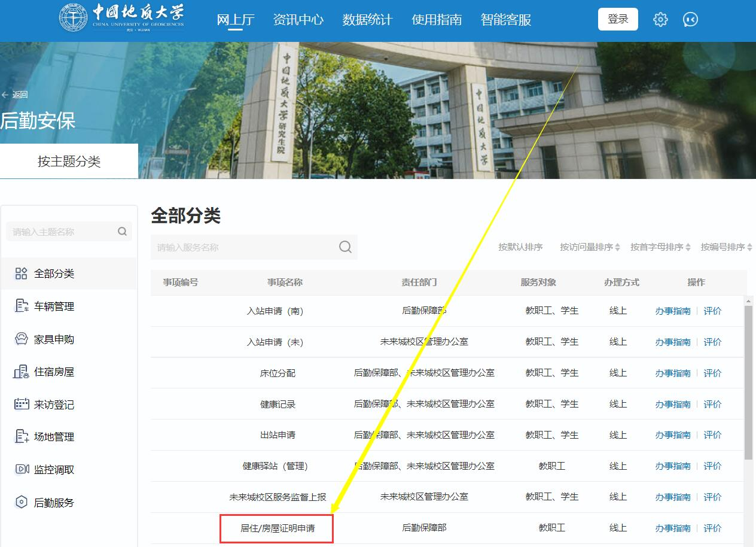The height and width of the screenshot is (547, 756).
Task: Click the 监控调取 camera icon
Action: point(21,469)
